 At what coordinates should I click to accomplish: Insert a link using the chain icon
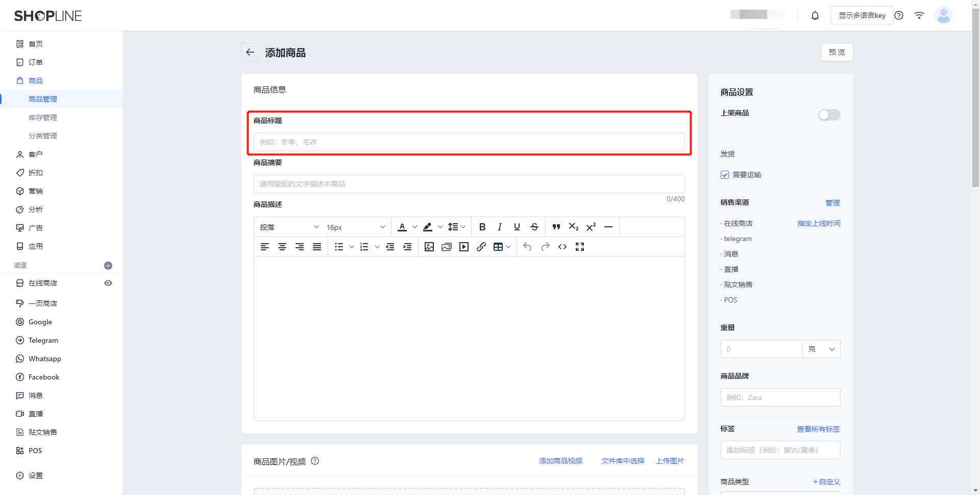[x=481, y=247]
